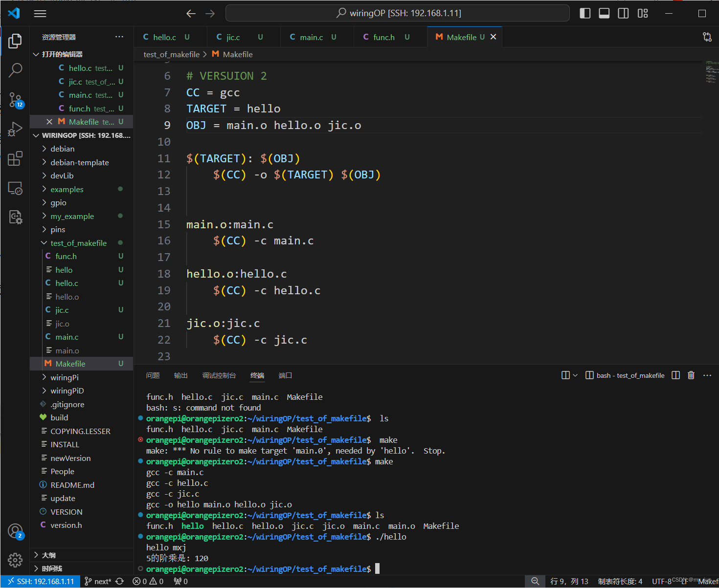Expand the my_example folder

click(81, 216)
